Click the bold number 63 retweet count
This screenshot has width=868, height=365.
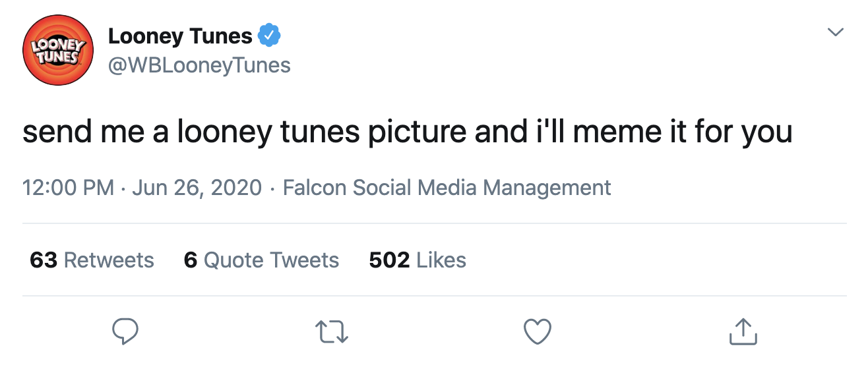pyautogui.click(x=44, y=260)
